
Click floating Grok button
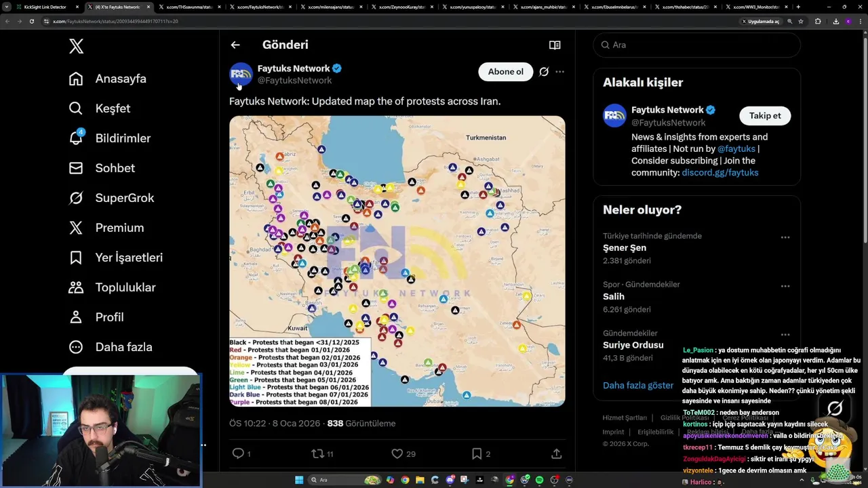coord(835,408)
